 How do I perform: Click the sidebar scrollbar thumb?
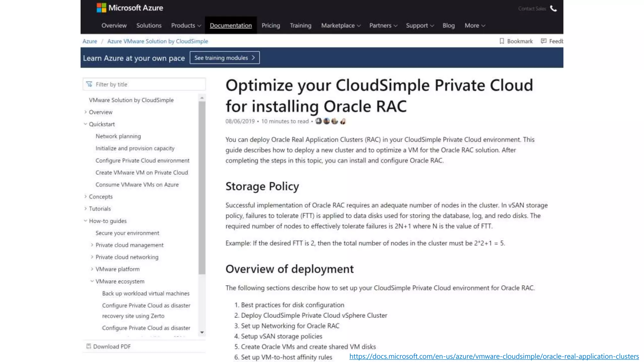202,188
